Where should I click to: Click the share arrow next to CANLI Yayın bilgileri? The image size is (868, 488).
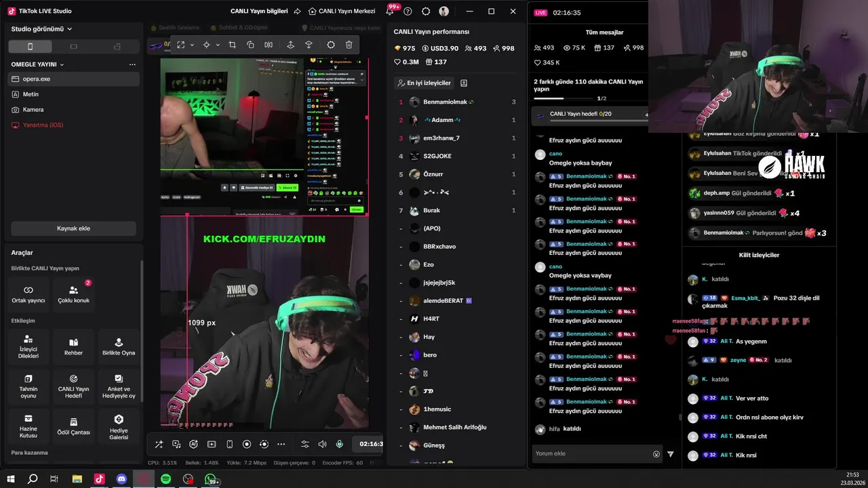297,12
